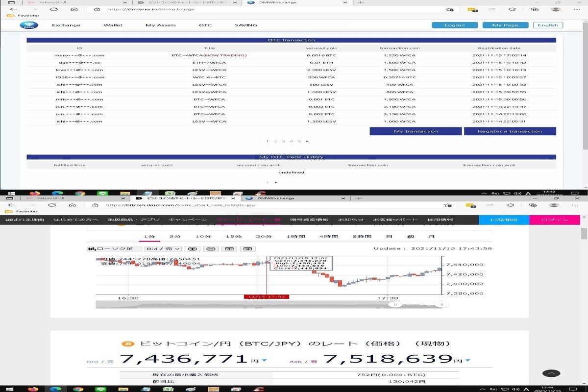Go to next OTC transaction page arrow
The image size is (588, 392).
click(307, 141)
